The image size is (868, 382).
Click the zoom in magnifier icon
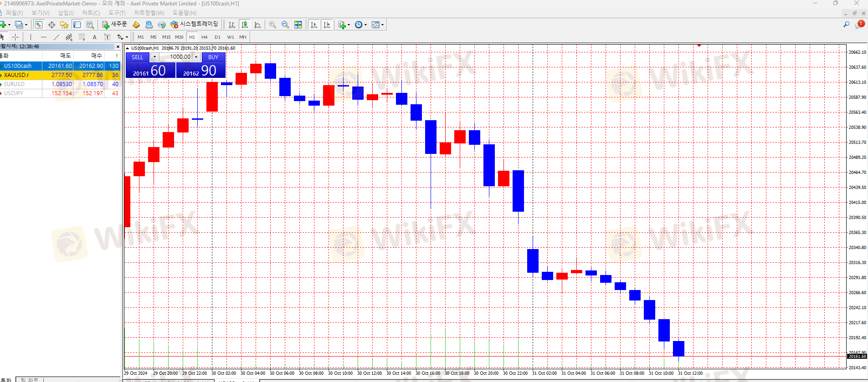coord(272,25)
